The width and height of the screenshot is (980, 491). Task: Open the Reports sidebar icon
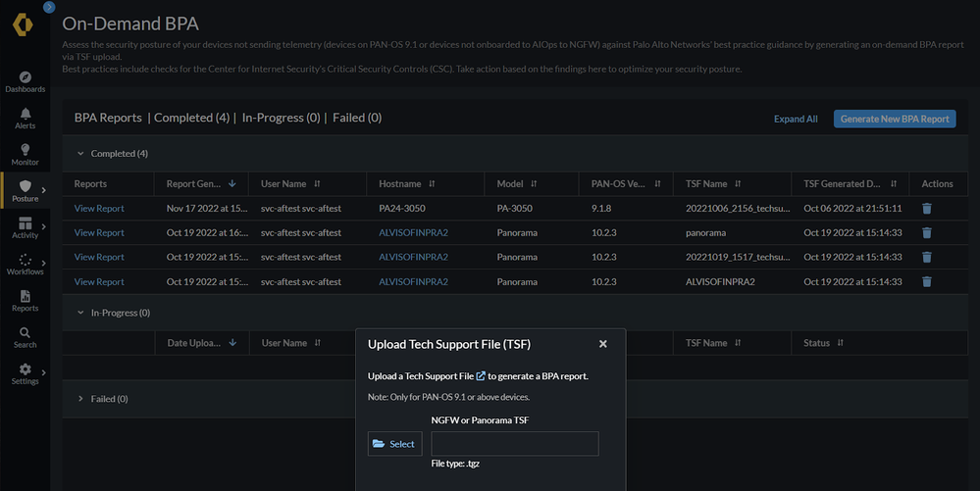pos(25,300)
